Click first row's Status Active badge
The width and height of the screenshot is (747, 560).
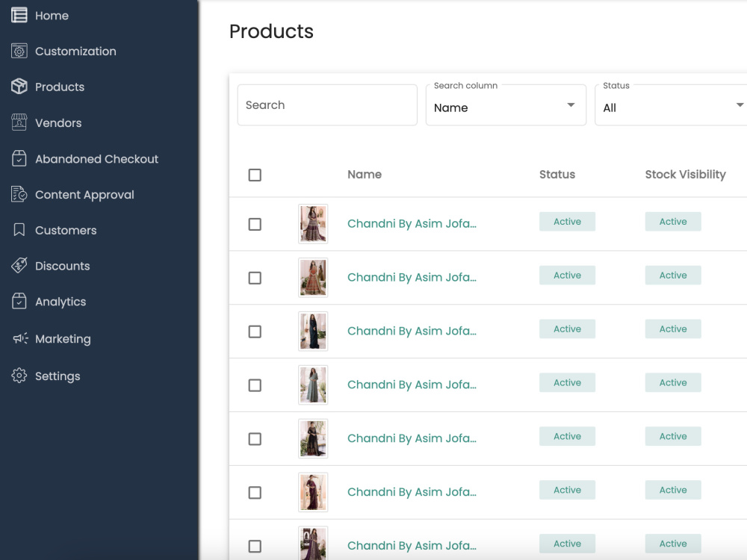coord(568,222)
